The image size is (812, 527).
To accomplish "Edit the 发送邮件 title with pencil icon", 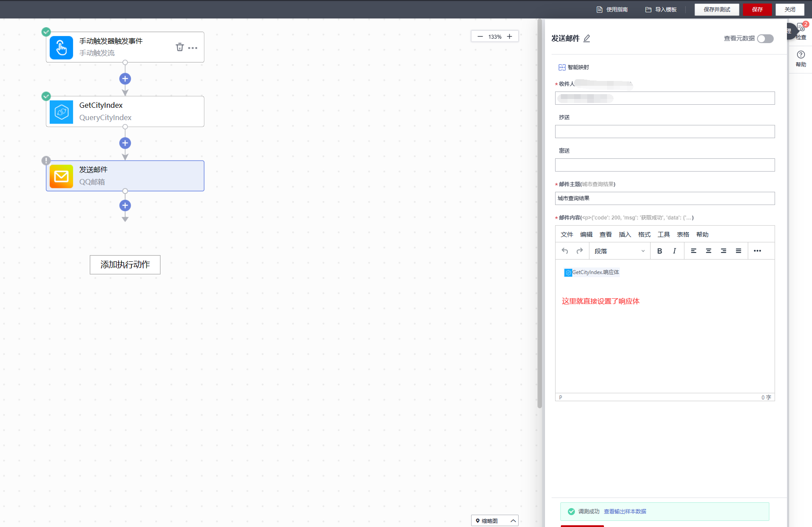I will pyautogui.click(x=587, y=39).
